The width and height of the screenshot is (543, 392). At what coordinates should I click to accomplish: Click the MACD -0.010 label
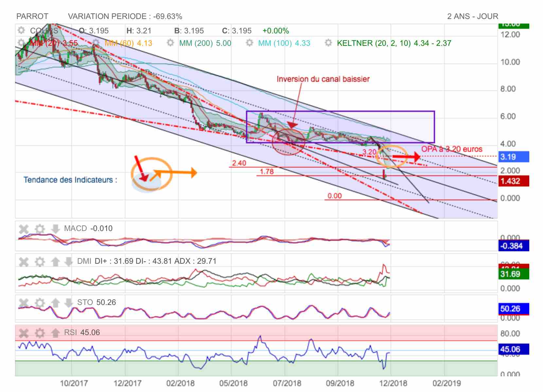click(88, 228)
